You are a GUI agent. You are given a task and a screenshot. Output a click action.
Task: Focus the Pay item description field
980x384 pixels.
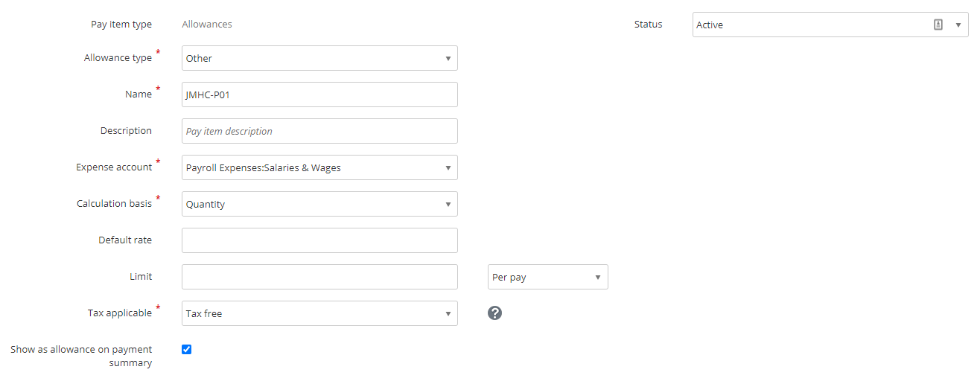(x=319, y=131)
